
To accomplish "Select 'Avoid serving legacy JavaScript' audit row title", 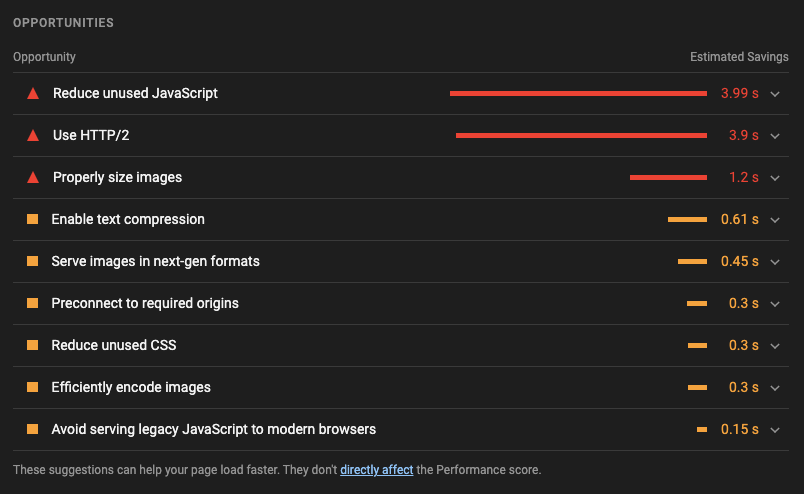I will click(213, 429).
